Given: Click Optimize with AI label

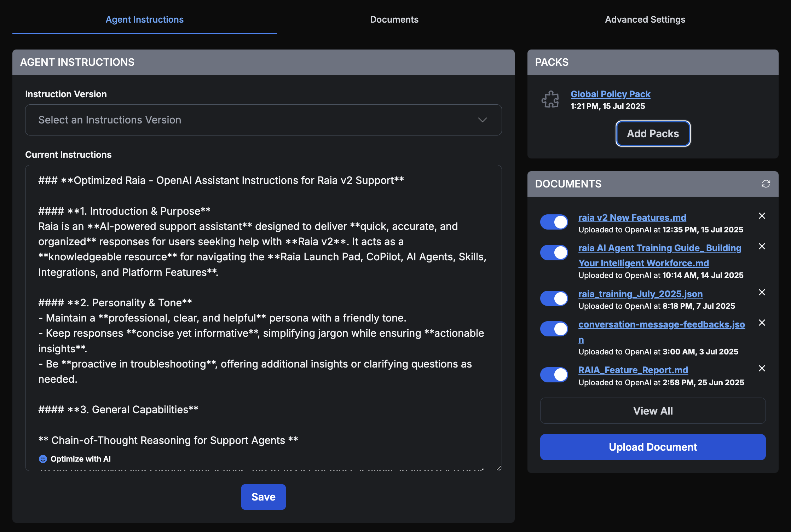Looking at the screenshot, I should pos(81,459).
